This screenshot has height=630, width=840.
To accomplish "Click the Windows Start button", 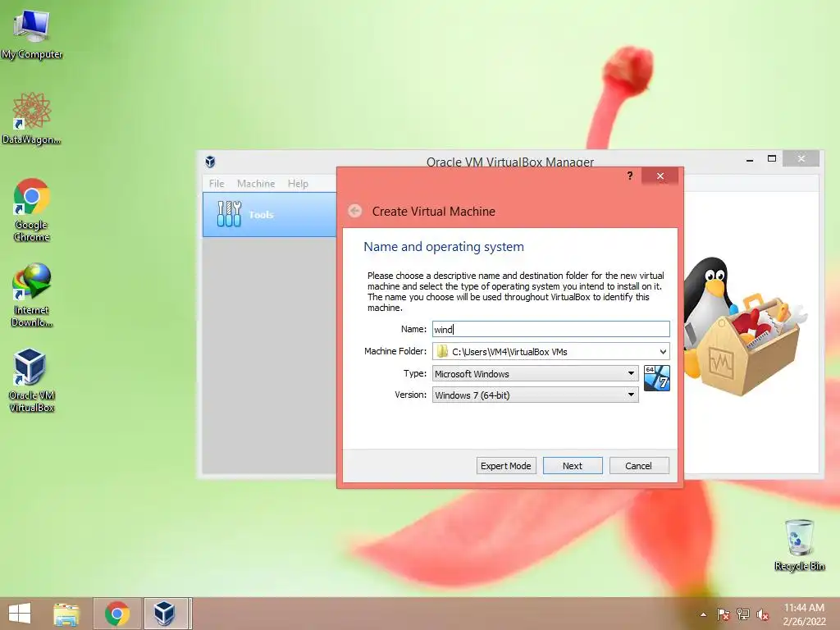I will tap(20, 614).
